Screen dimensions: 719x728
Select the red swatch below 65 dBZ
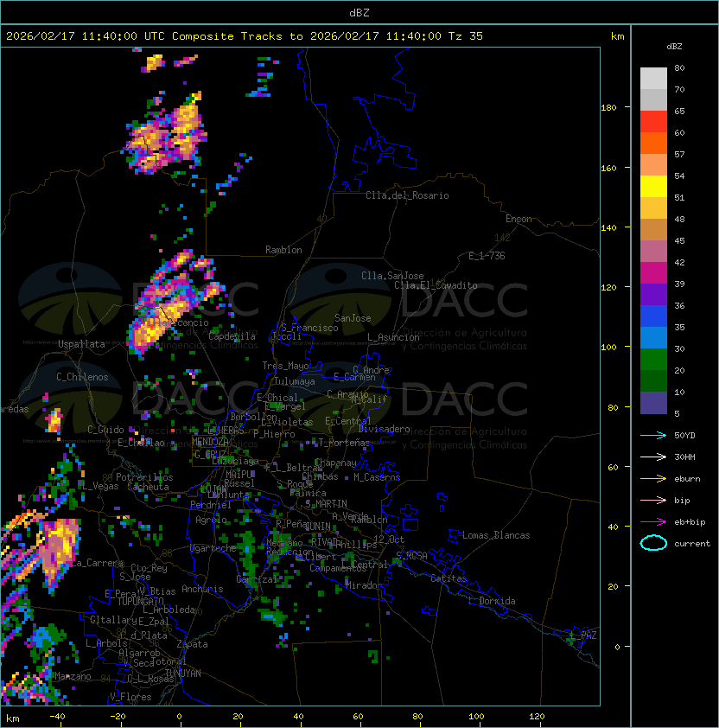[653, 122]
